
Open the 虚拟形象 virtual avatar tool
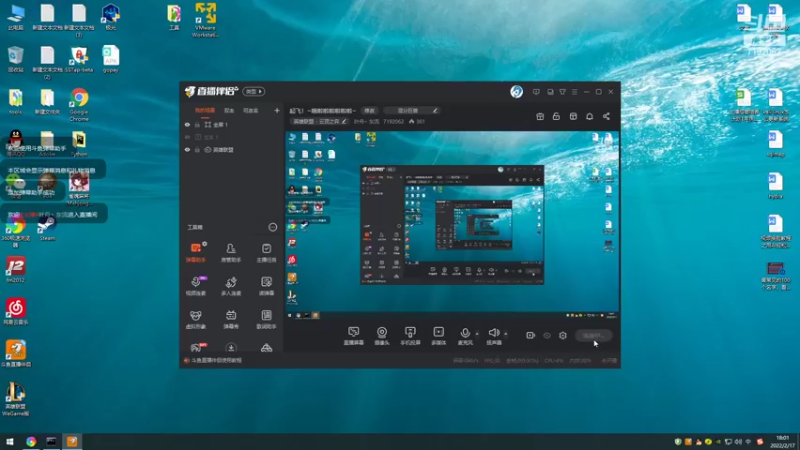pyautogui.click(x=195, y=319)
